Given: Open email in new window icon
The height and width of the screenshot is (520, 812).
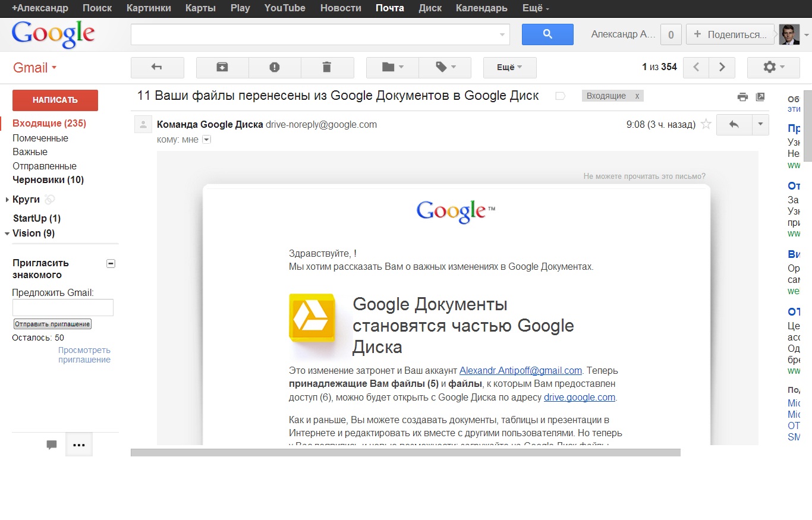Looking at the screenshot, I should click(x=760, y=97).
